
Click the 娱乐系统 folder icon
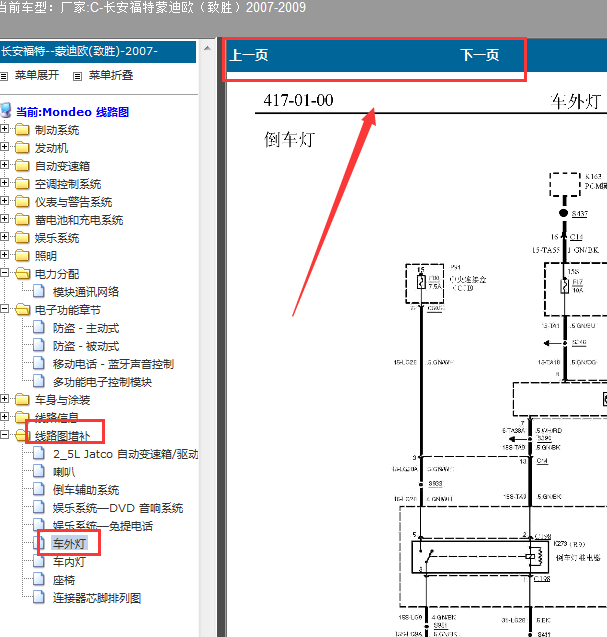(22, 237)
